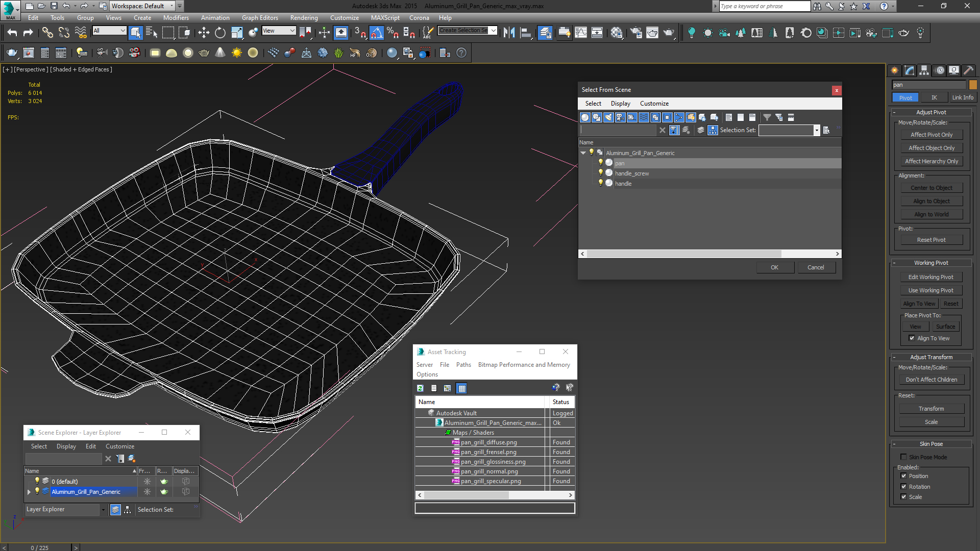The width and height of the screenshot is (980, 551).
Task: Choose the Select and Move tool
Action: coord(204,33)
